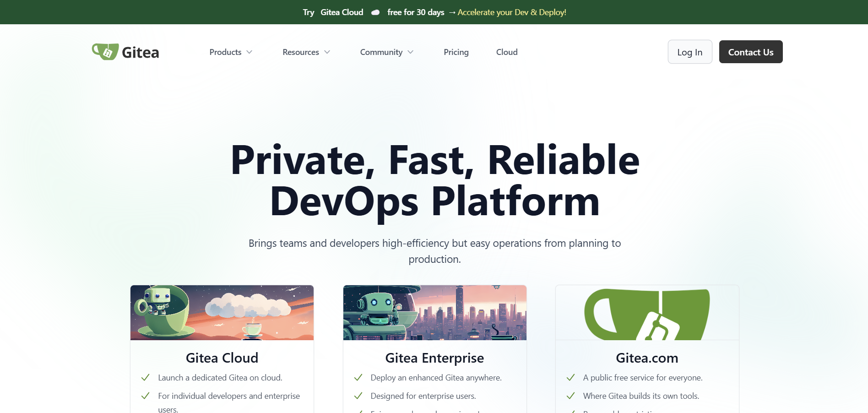Image resolution: width=868 pixels, height=413 pixels.
Task: Open the Gitea.com green cup logo image
Action: [647, 313]
